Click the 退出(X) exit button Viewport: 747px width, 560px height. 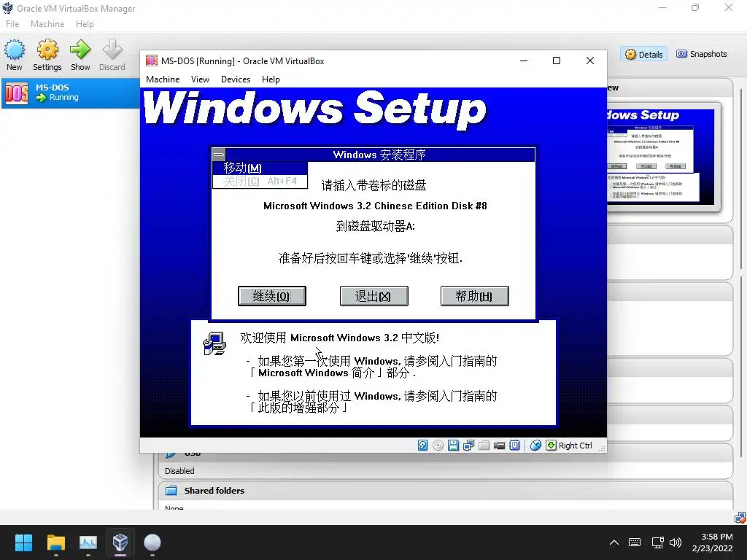point(373,296)
